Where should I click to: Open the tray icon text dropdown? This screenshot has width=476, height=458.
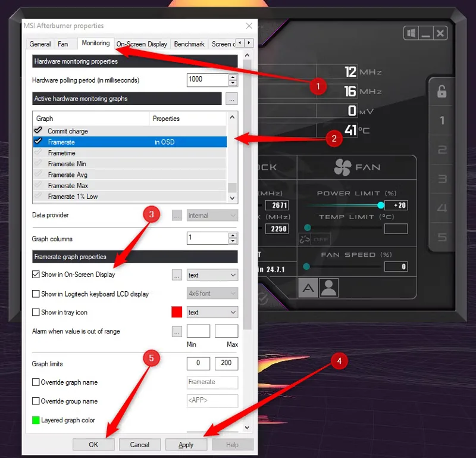pyautogui.click(x=212, y=313)
